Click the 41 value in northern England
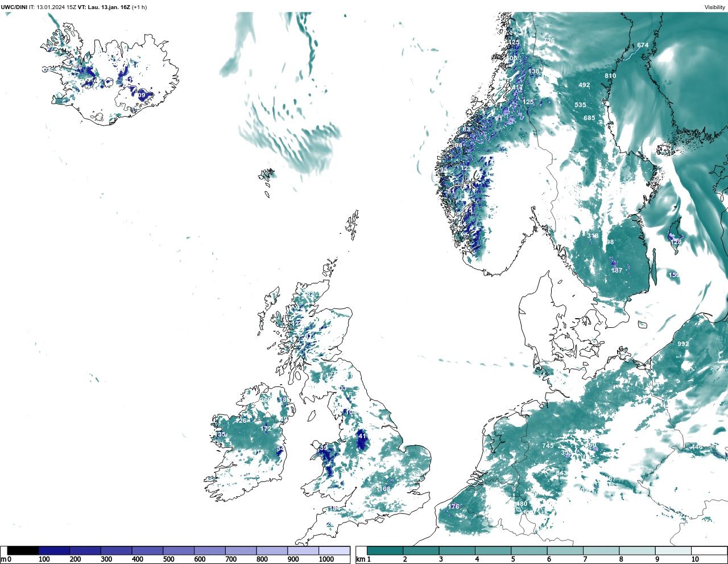This screenshot has height=564, width=728. tap(362, 437)
